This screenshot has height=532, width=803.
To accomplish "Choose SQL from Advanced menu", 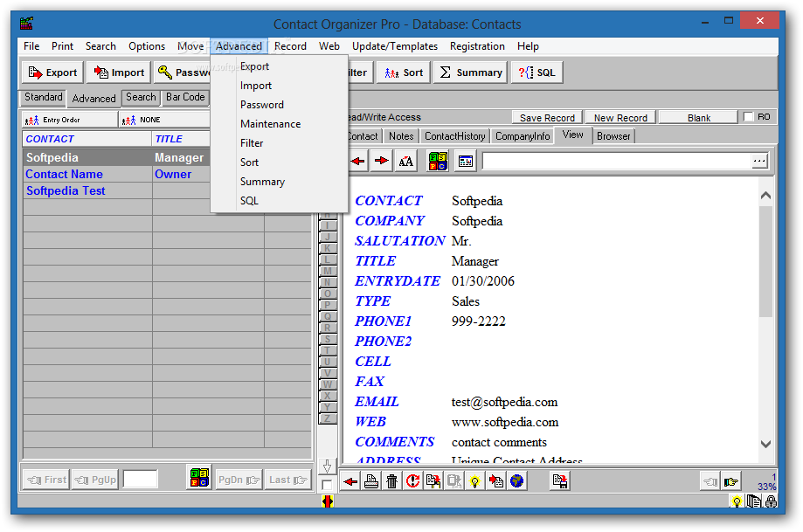I will pyautogui.click(x=249, y=201).
